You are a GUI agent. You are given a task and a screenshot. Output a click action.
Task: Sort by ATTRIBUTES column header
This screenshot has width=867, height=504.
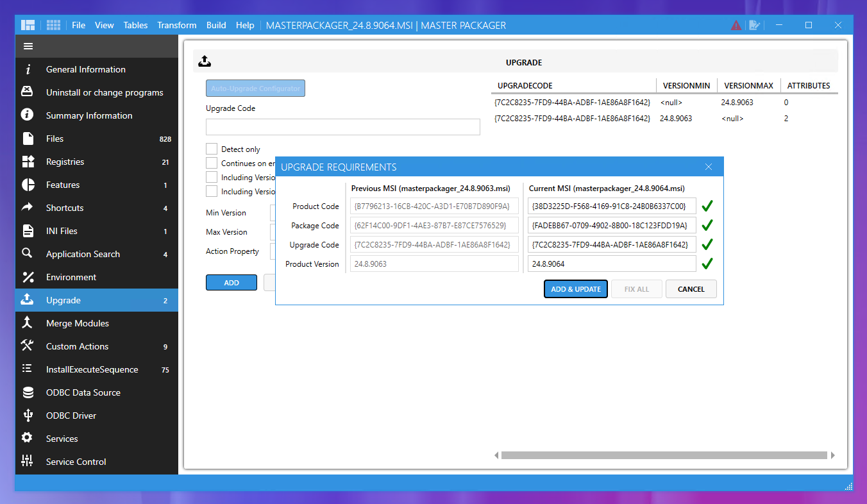[x=809, y=85]
